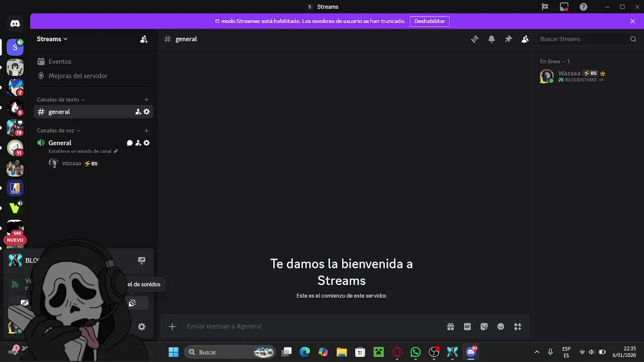Click En línea — 1 heading
The width and height of the screenshot is (644, 362).
554,61
